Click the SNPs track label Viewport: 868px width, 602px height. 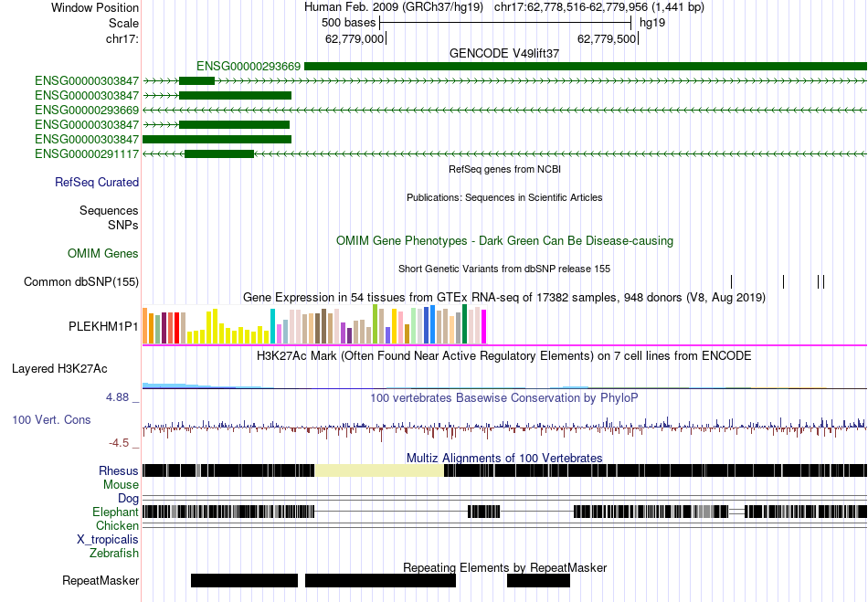pyautogui.click(x=123, y=226)
